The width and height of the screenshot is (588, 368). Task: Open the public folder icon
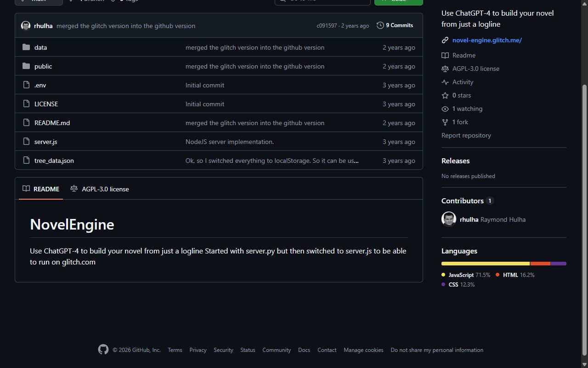click(26, 66)
